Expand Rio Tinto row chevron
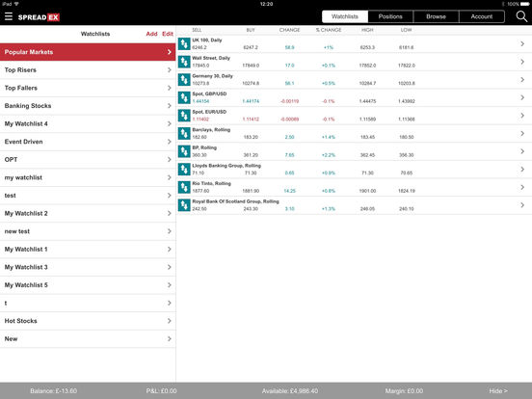Screen dimensions: 532x399 522,187
